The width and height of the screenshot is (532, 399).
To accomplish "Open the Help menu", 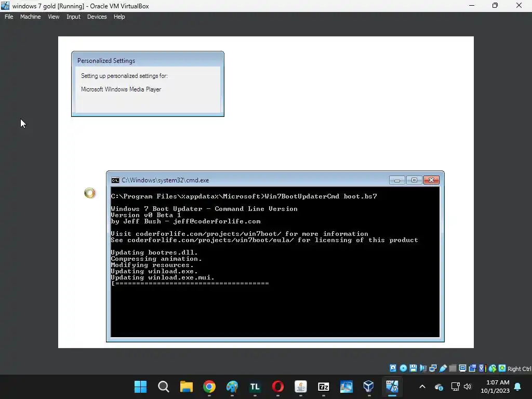I will [119, 17].
